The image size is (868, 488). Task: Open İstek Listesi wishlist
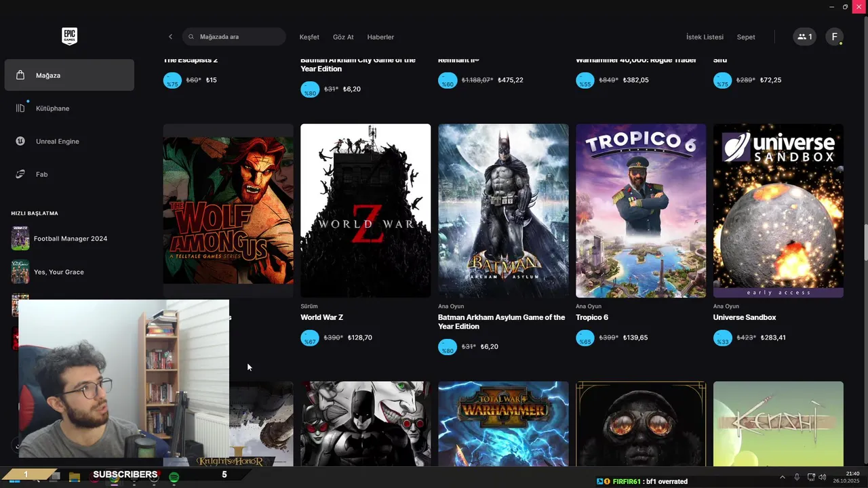705,37
